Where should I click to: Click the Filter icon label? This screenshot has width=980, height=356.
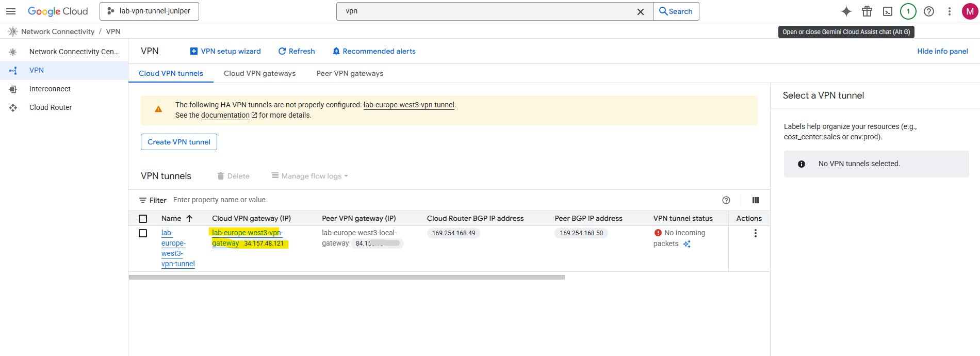tap(153, 200)
